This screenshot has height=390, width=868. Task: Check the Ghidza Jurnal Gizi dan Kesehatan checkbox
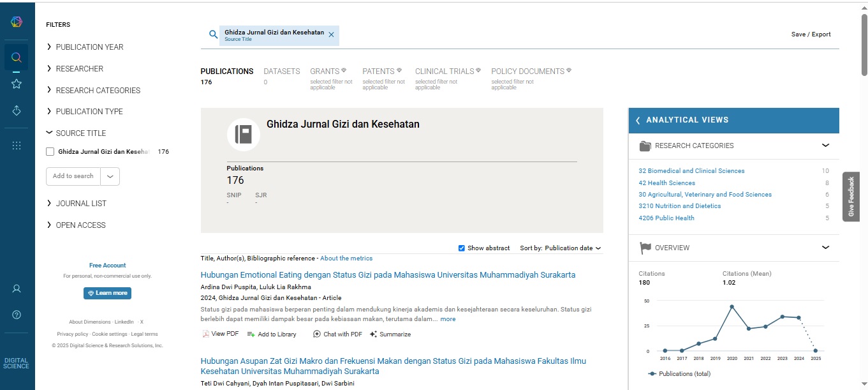(x=50, y=152)
